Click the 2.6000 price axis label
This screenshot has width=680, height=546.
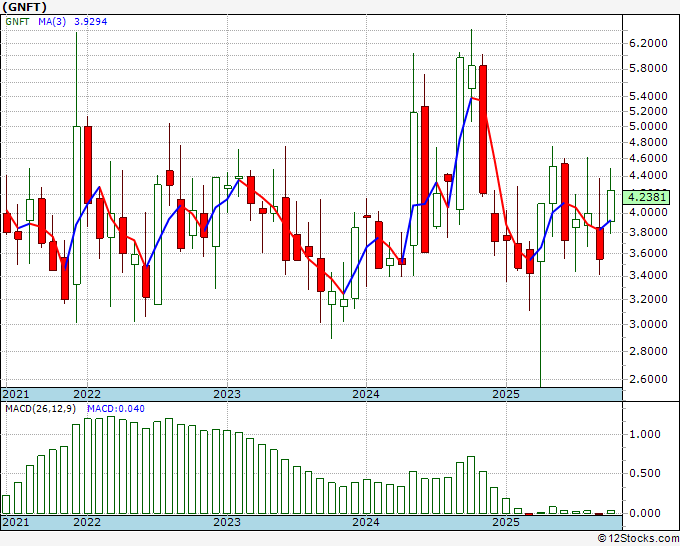(x=649, y=380)
